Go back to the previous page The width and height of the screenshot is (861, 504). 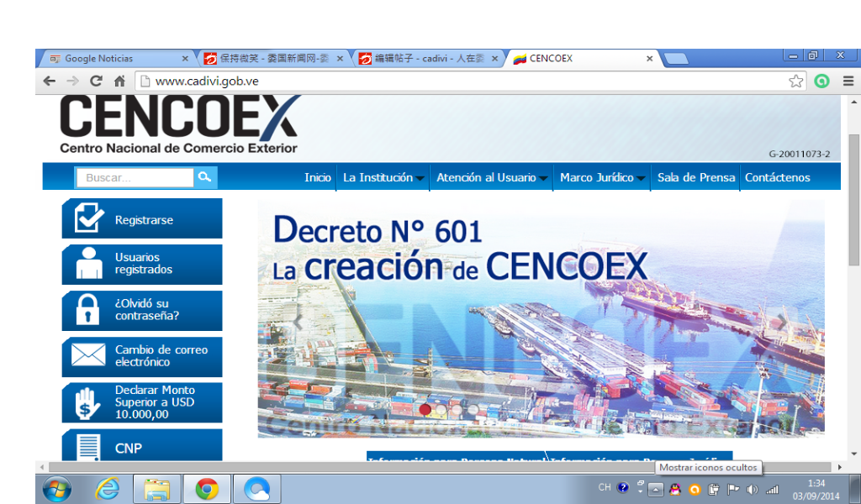[x=50, y=81]
